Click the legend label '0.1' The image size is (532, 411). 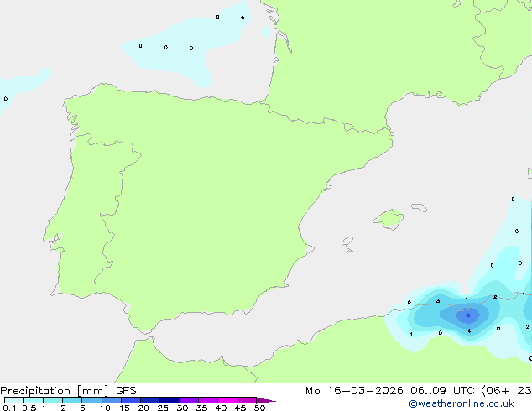pos(9,408)
